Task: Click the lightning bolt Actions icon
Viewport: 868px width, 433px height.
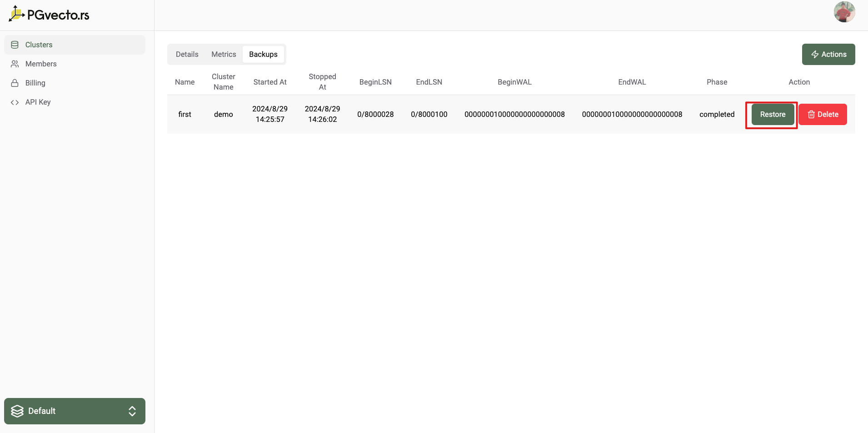Action: tap(815, 54)
